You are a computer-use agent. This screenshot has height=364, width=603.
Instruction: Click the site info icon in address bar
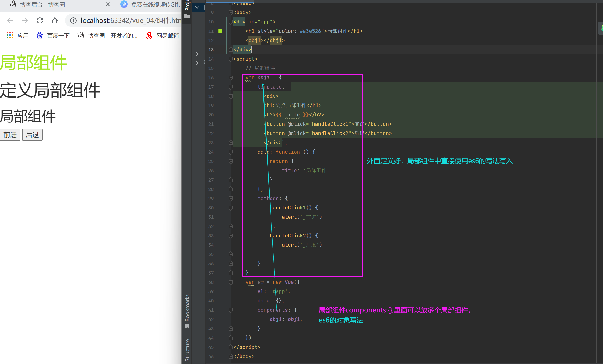(x=73, y=20)
